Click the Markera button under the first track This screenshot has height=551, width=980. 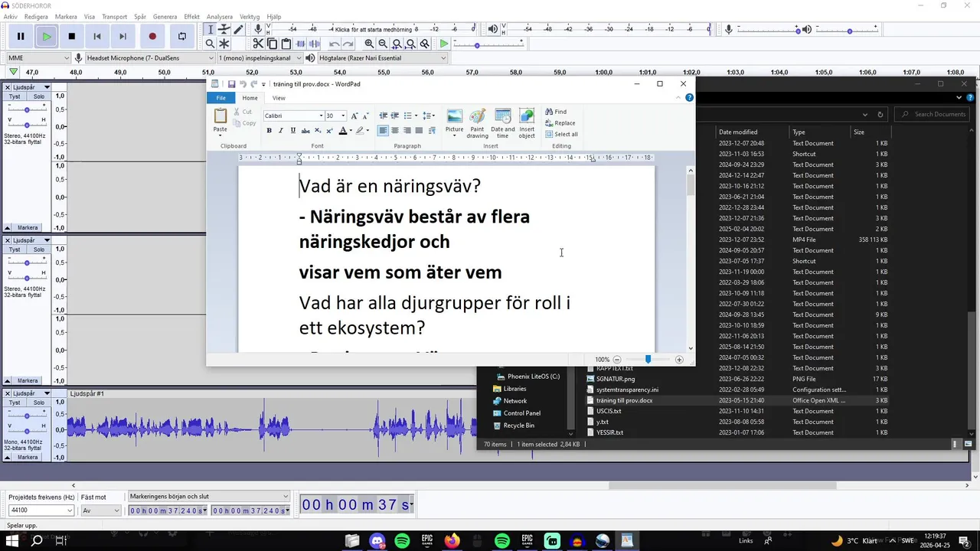28,227
